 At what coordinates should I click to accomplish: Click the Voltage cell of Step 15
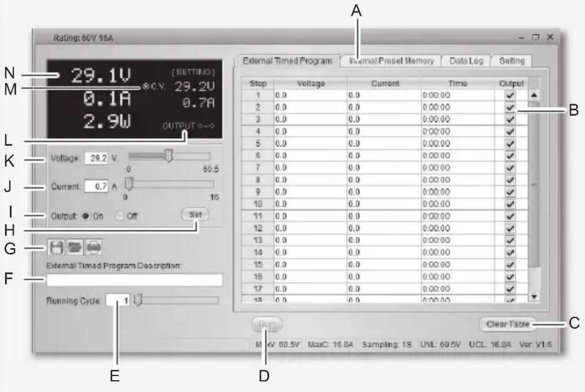(311, 265)
